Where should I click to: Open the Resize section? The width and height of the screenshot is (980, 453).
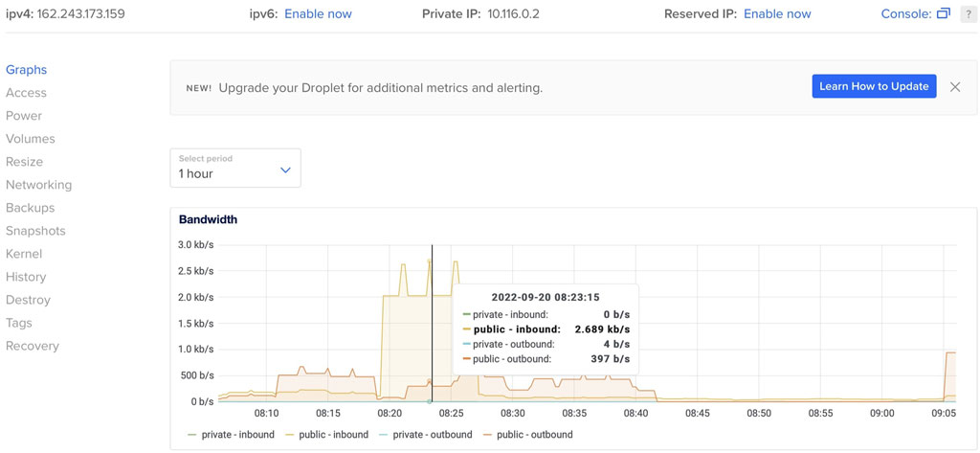pyautogui.click(x=24, y=162)
